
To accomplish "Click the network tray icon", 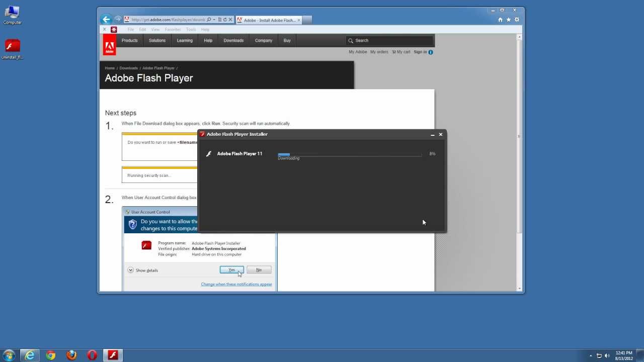I will [600, 355].
